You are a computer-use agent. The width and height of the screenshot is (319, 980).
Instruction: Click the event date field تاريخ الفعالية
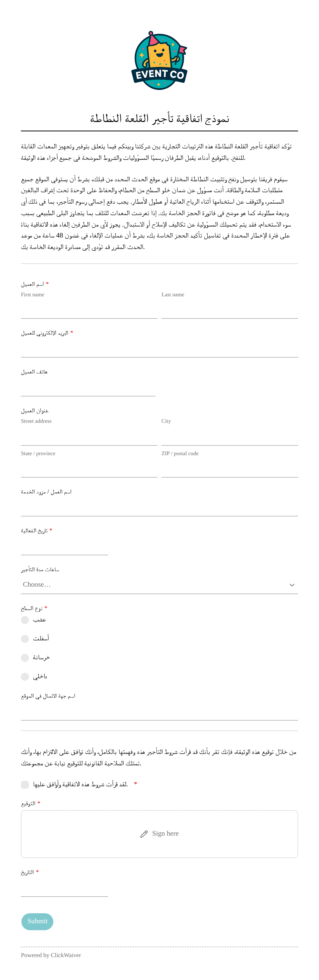point(64,546)
